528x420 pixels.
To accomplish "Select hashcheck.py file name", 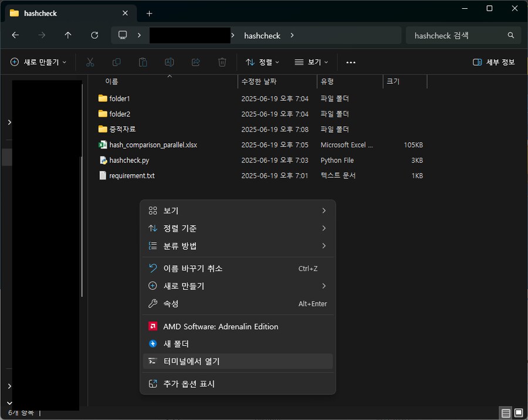I will point(129,160).
